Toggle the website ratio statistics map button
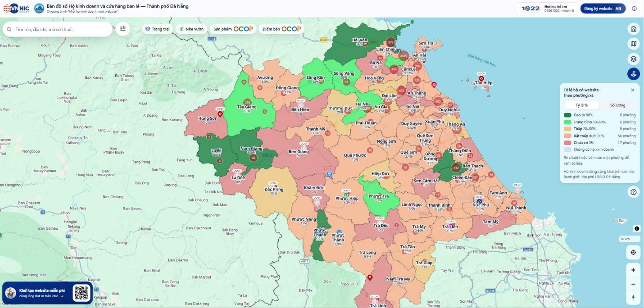This screenshot has height=308, width=644. (x=633, y=74)
